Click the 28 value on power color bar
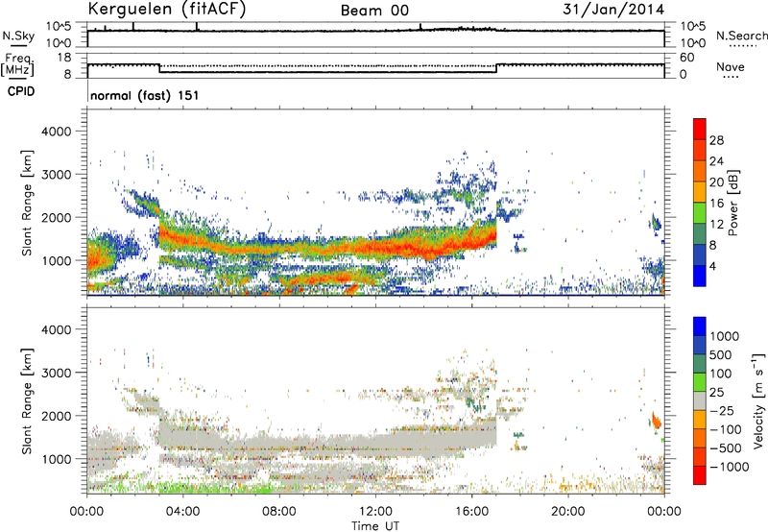The image size is (768, 532). pos(716,140)
